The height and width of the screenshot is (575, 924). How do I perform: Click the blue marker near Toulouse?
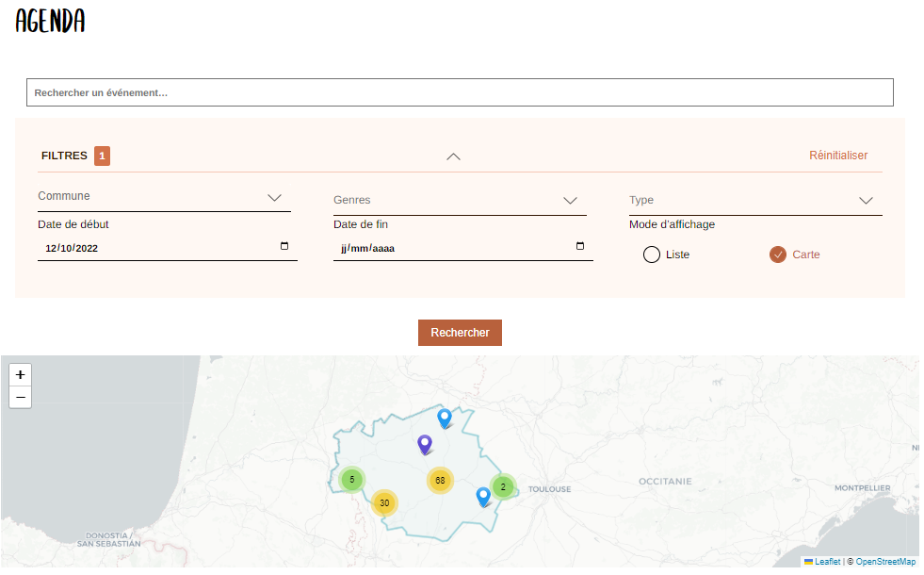point(483,496)
